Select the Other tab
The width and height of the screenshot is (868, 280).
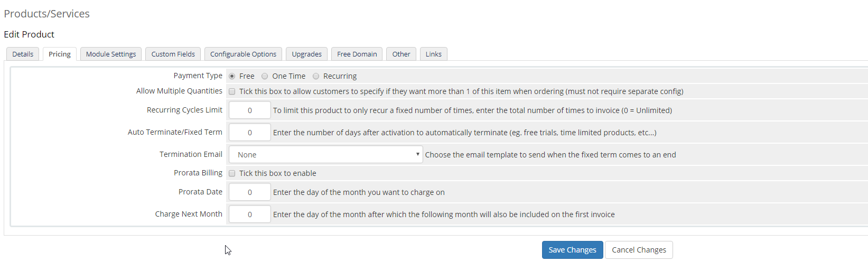point(401,54)
